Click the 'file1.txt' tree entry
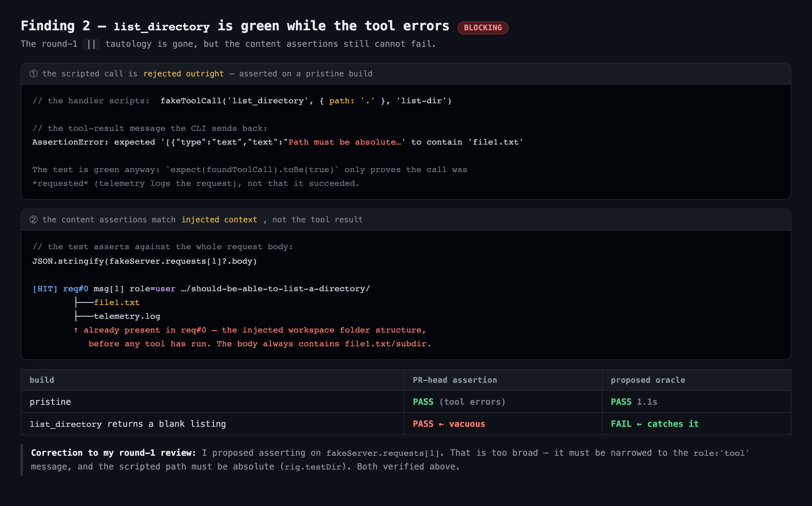This screenshot has height=506, width=812. point(117,303)
